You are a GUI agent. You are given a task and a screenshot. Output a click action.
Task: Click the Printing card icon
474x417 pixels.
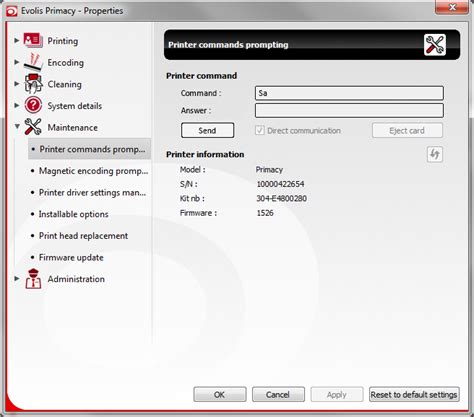tap(33, 40)
